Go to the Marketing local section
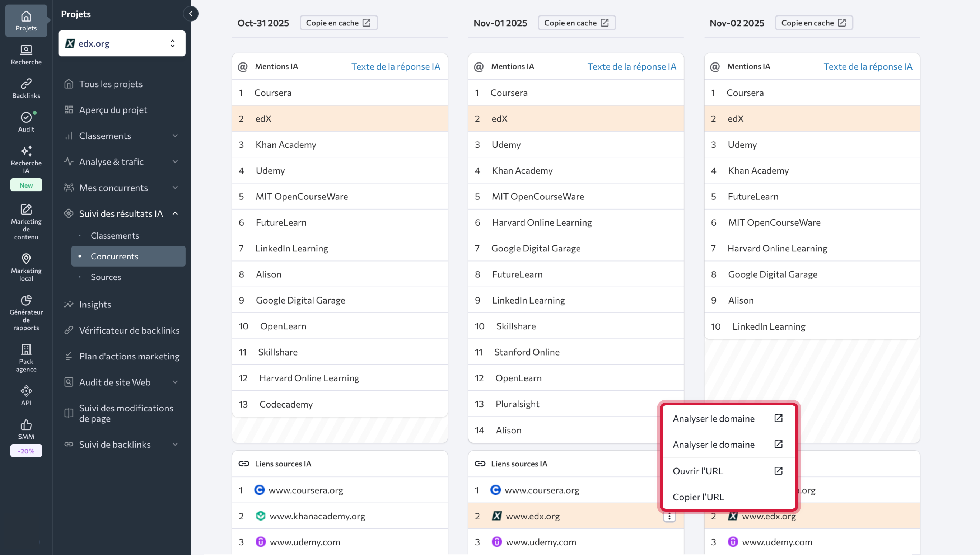The width and height of the screenshot is (980, 555). coord(26,267)
